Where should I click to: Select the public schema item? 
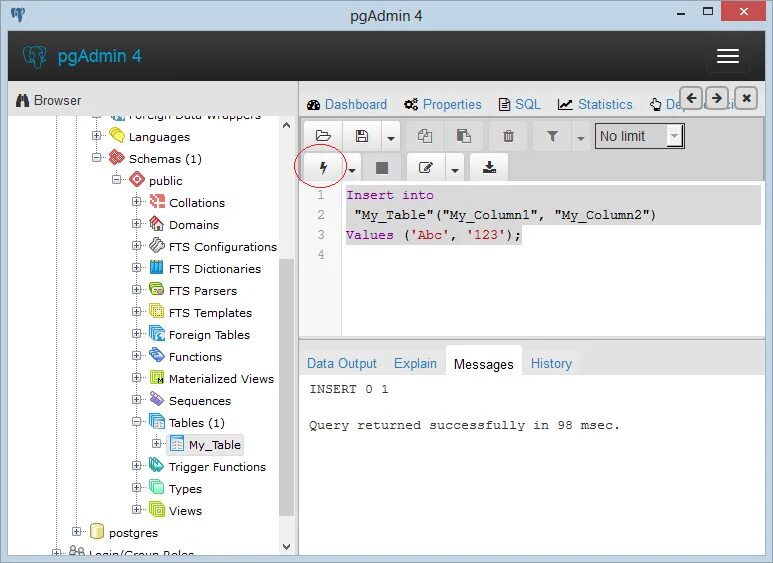tap(166, 181)
